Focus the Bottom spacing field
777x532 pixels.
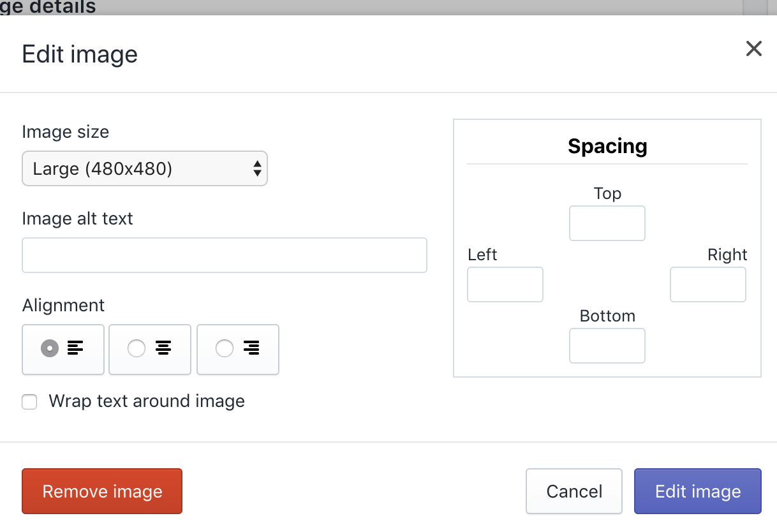pyautogui.click(x=607, y=346)
